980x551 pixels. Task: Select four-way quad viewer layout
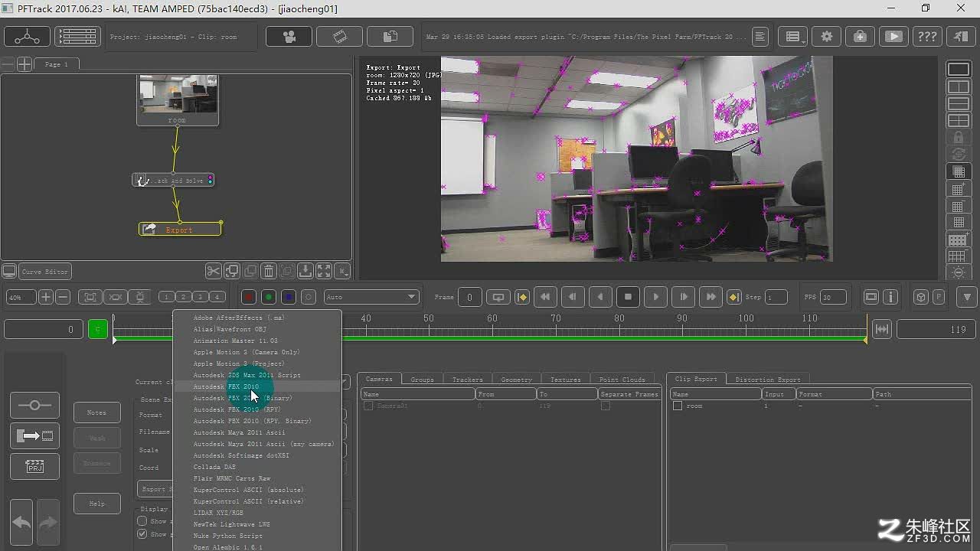959,120
